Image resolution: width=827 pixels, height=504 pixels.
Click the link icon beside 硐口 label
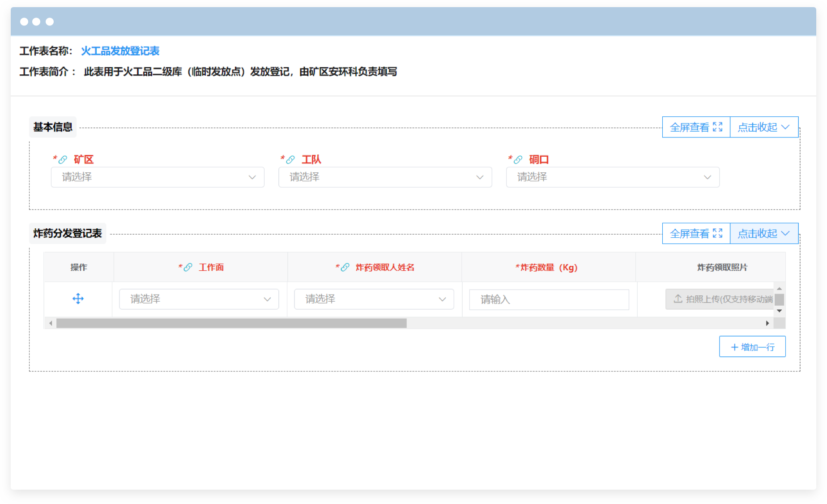[x=518, y=160]
